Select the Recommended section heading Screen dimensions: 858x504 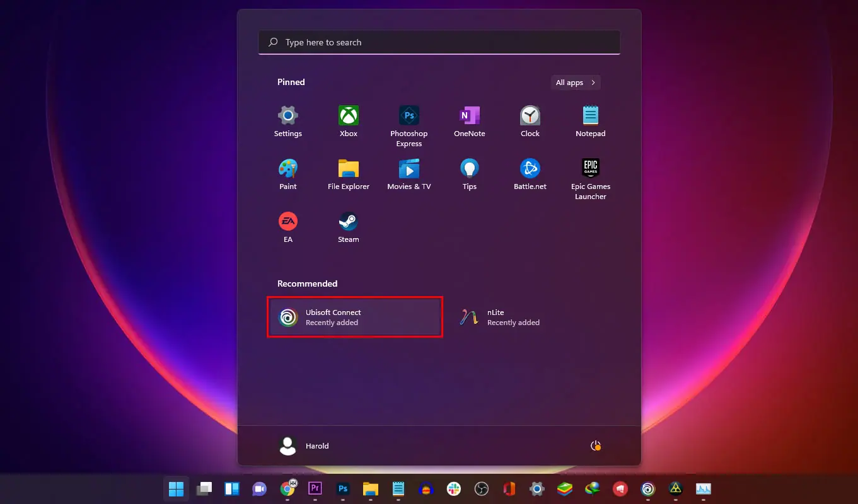pos(308,284)
